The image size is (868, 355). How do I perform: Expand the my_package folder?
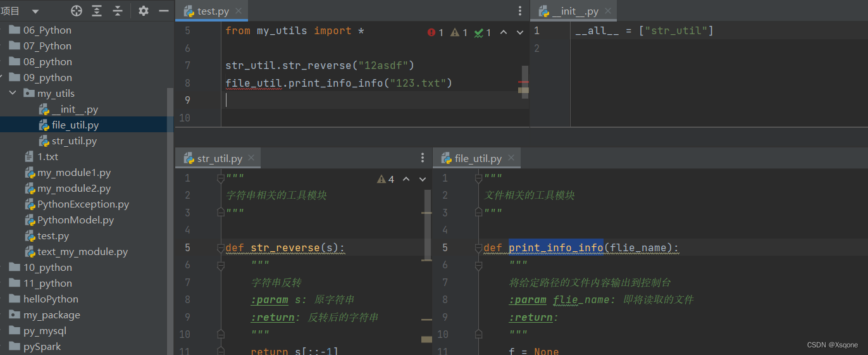[x=51, y=315]
